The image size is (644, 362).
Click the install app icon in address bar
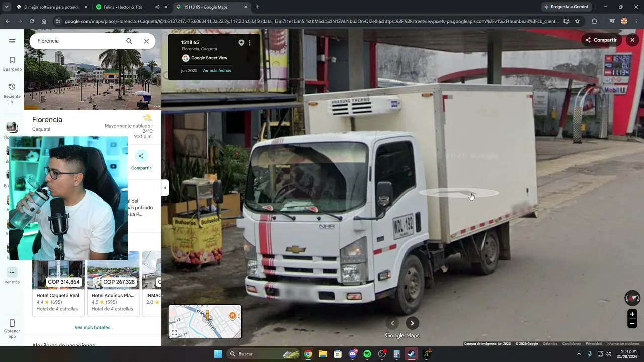pos(566,21)
